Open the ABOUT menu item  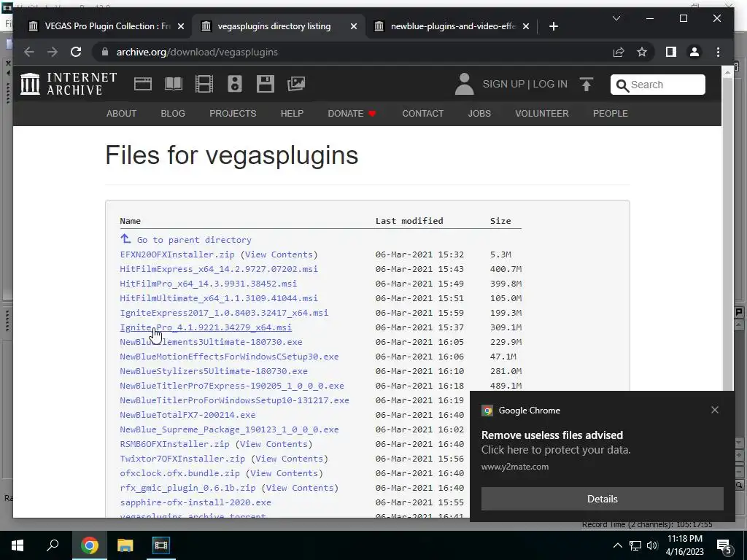point(122,113)
